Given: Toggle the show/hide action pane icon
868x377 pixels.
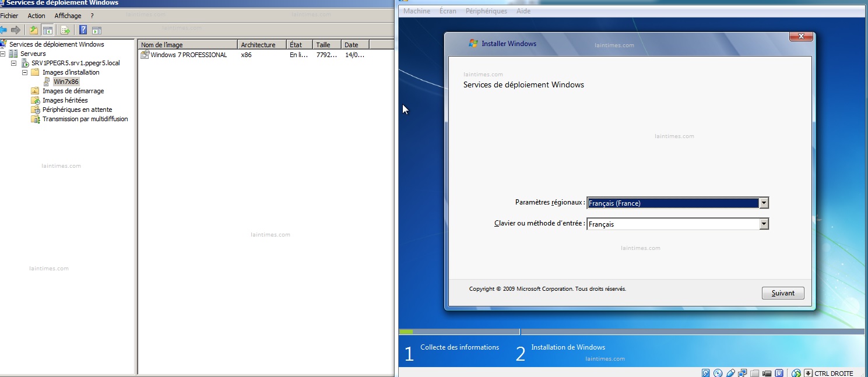Looking at the screenshot, I should pos(97,30).
